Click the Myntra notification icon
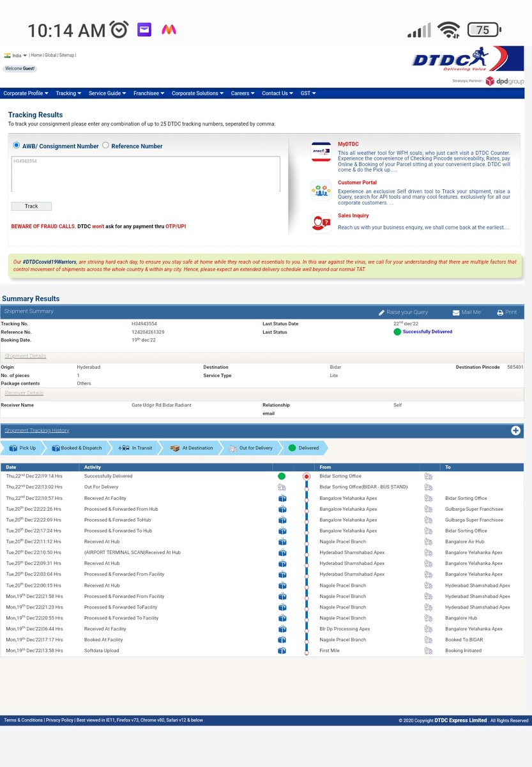The height and width of the screenshot is (767, 532). 169,29
